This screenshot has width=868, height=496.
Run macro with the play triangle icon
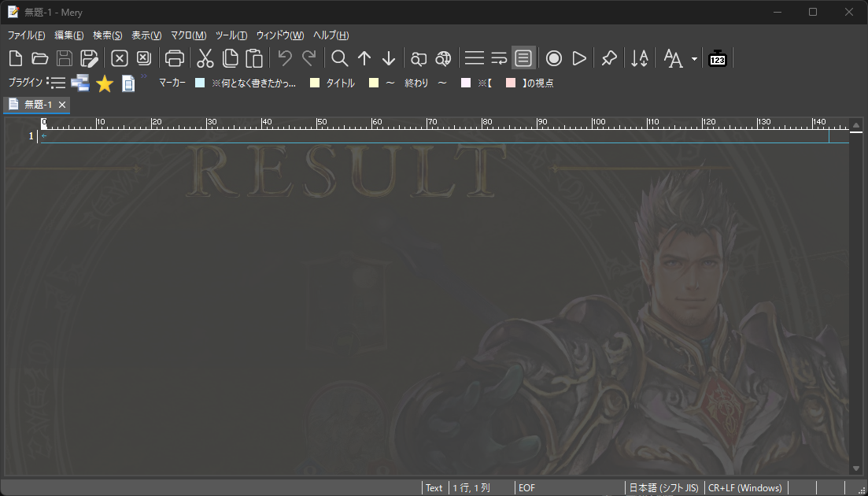tap(578, 58)
